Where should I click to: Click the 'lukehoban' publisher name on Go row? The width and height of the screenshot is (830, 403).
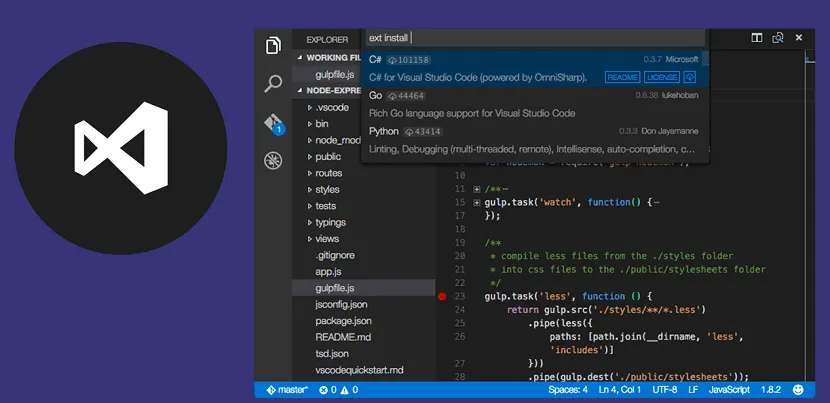[680, 95]
